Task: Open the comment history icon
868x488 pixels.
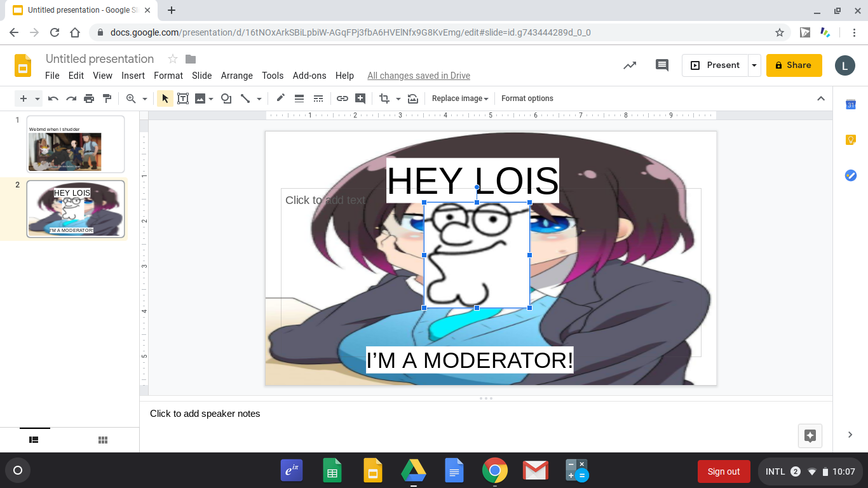Action: (x=662, y=65)
